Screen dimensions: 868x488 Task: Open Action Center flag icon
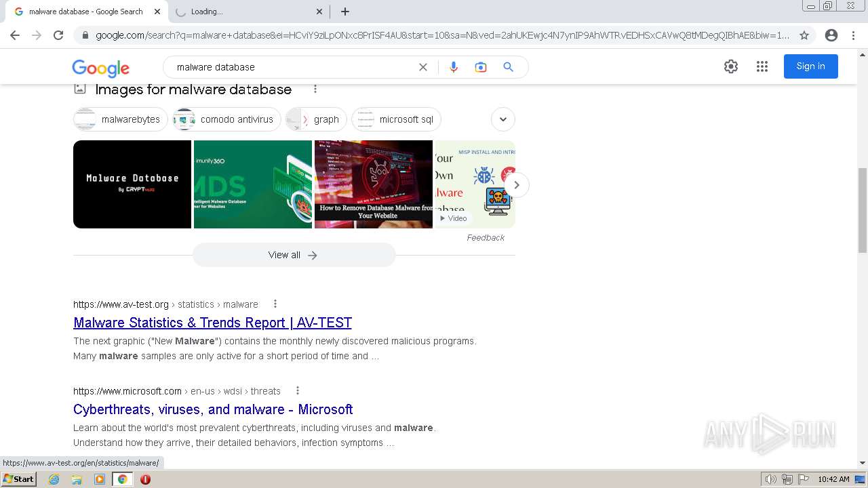click(804, 479)
